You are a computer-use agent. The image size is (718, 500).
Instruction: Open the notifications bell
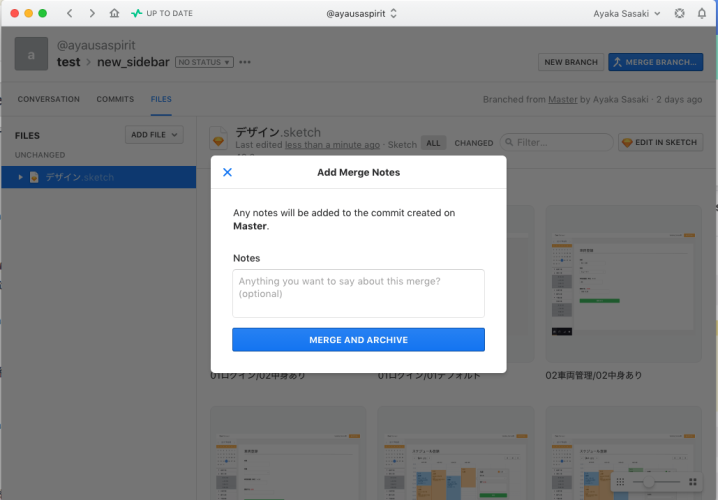click(702, 13)
